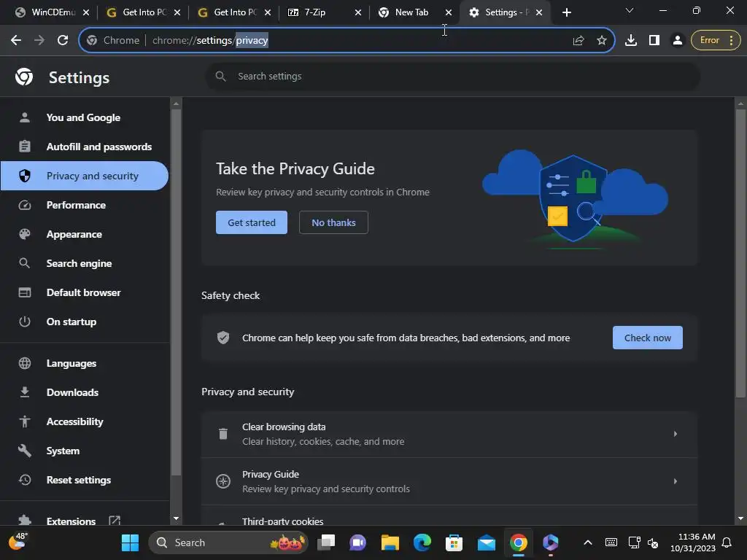Open a new tab with plus button

point(566,12)
